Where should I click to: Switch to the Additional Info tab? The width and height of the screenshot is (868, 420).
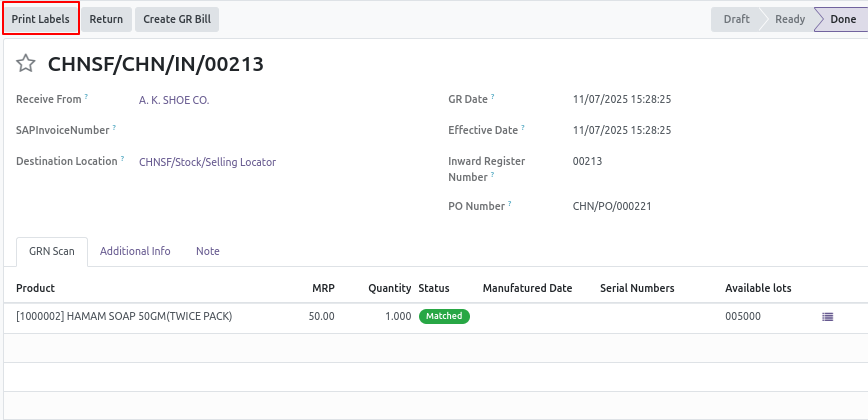(135, 251)
